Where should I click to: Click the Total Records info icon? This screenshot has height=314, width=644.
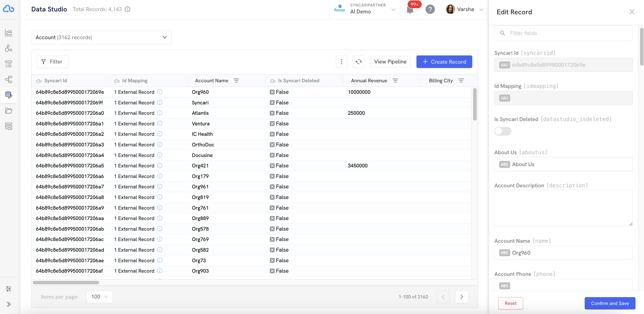click(128, 9)
